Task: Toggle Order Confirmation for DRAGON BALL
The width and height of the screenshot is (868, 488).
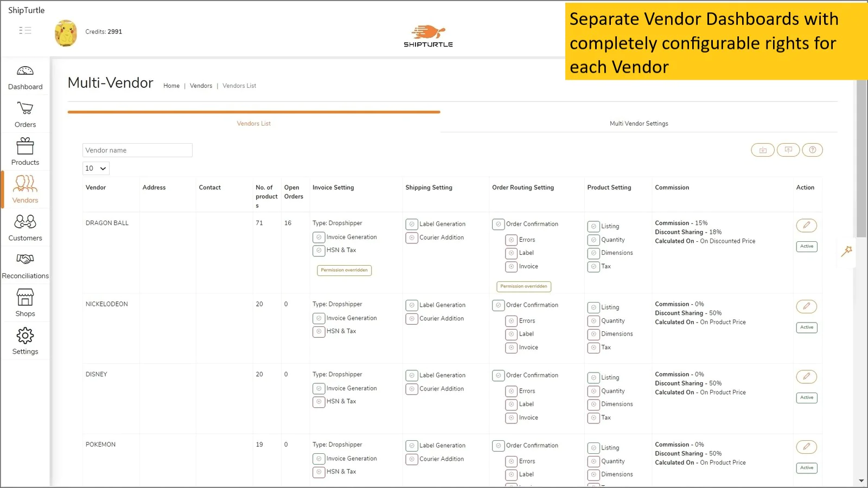Action: coord(499,224)
